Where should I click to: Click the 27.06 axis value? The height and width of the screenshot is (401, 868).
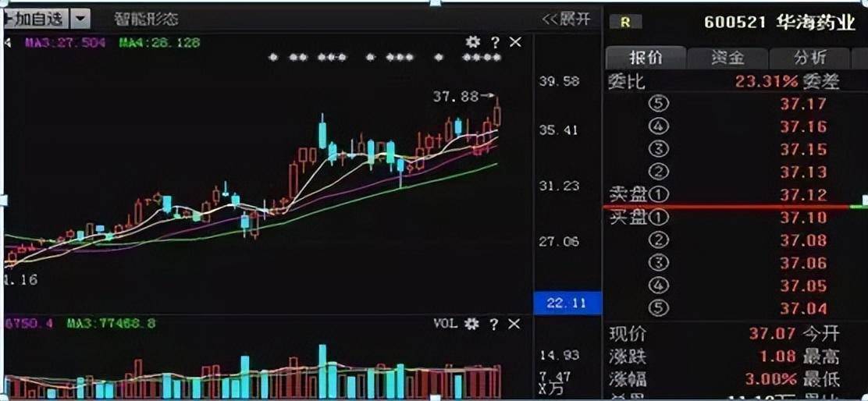(559, 242)
